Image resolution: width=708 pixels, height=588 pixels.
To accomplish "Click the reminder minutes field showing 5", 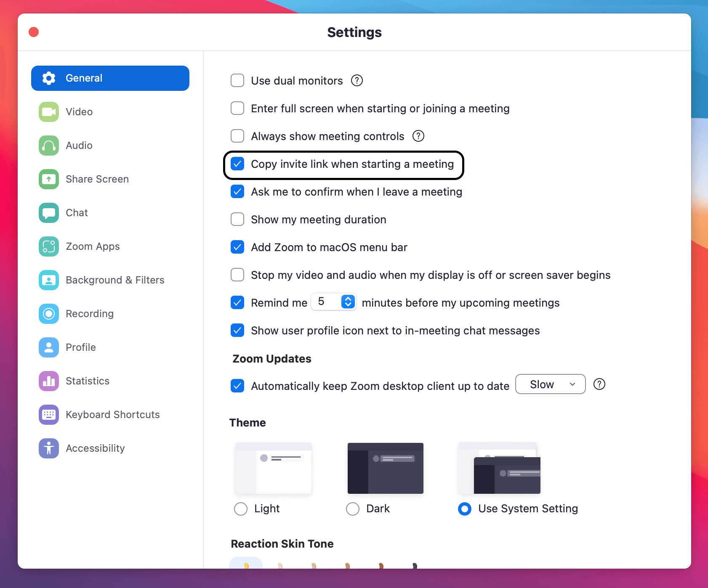I will (334, 302).
